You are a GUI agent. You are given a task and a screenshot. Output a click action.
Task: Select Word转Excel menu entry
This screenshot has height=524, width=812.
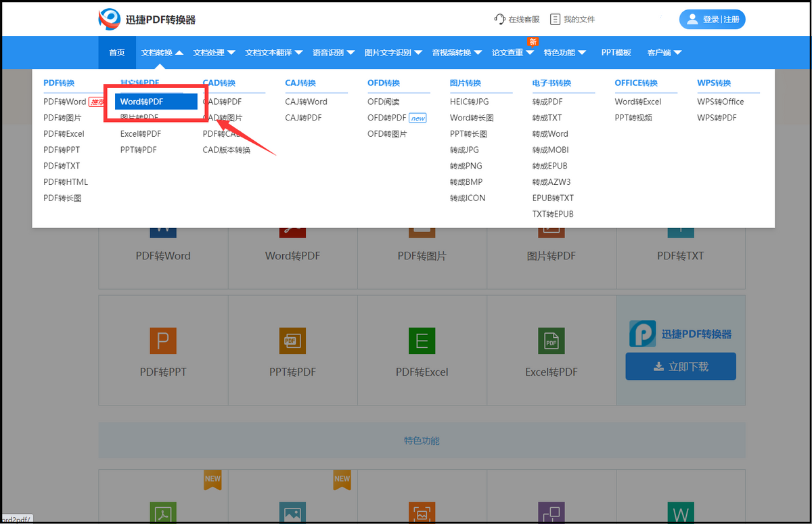(x=638, y=102)
